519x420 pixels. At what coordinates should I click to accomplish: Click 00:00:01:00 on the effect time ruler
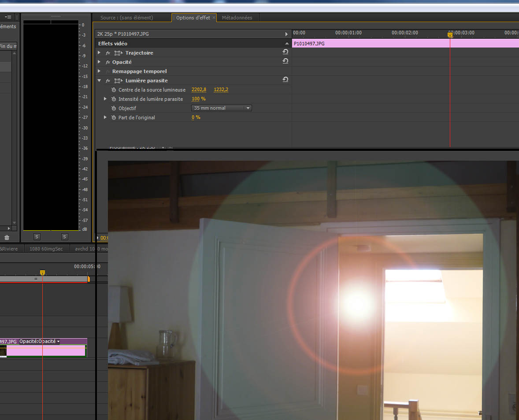coord(348,33)
